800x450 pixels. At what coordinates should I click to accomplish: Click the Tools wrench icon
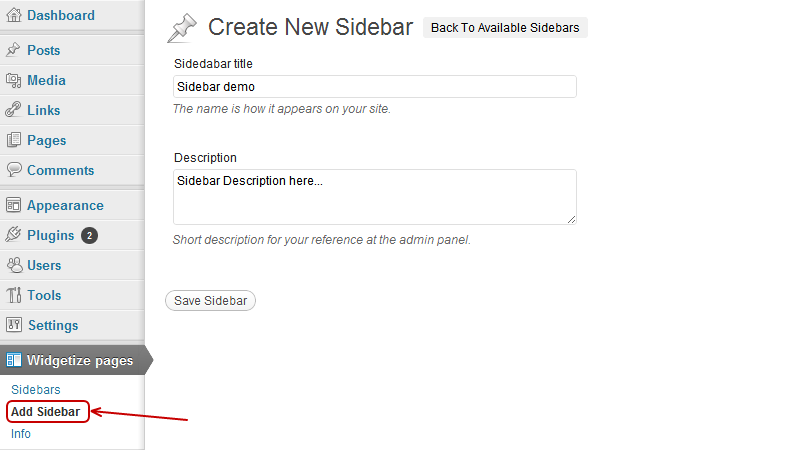point(14,295)
